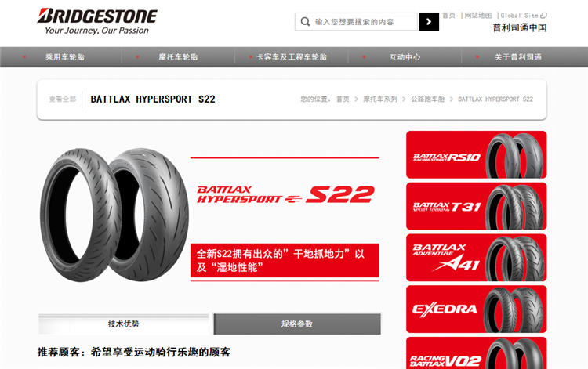
Task: Open the Battlax T31 tire banner
Action: [x=476, y=206]
